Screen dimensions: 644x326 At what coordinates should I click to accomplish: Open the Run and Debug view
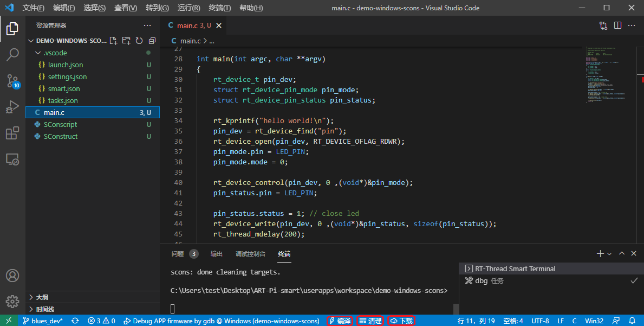tap(12, 107)
